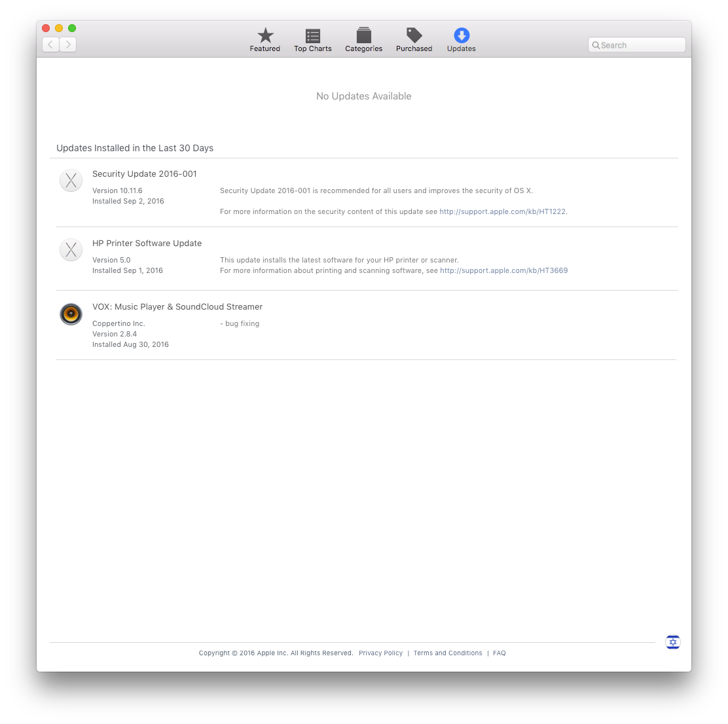Open the Featured star icon
The image size is (728, 724).
point(265,35)
